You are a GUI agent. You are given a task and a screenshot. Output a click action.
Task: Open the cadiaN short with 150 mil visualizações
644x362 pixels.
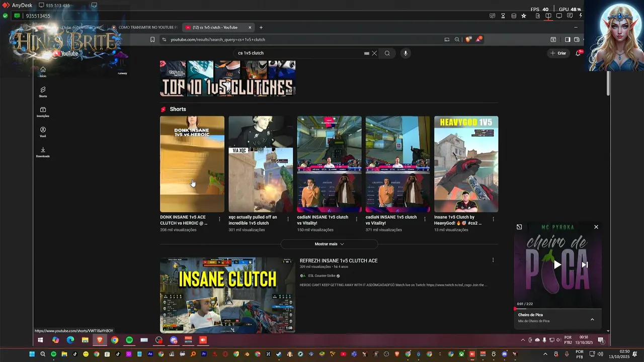pos(329,164)
